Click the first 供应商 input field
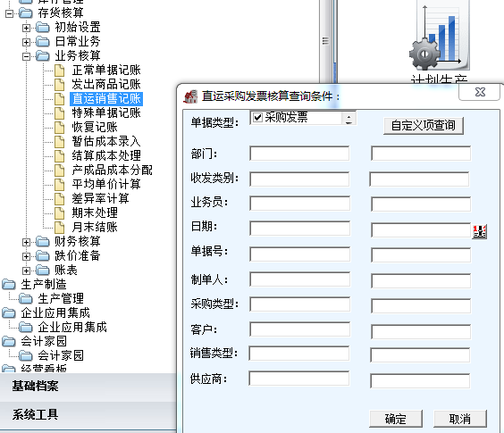 pos(299,379)
